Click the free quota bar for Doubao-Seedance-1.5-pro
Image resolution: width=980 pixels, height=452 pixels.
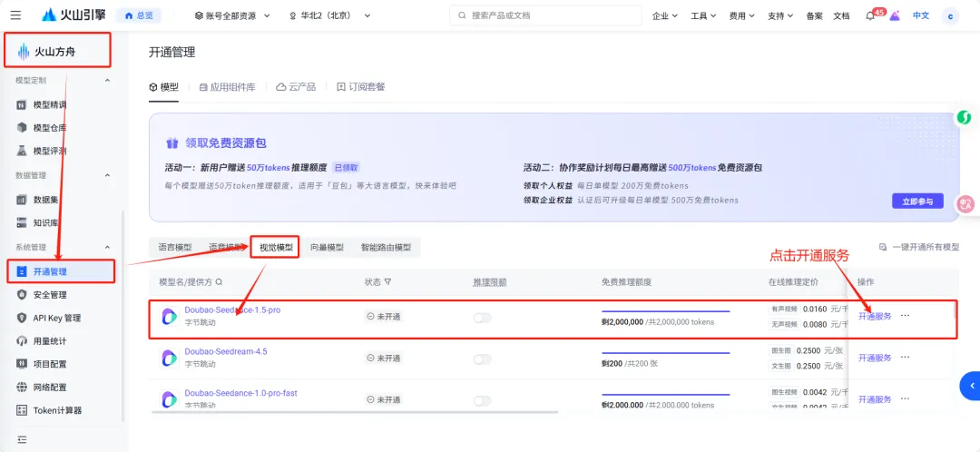coord(666,310)
